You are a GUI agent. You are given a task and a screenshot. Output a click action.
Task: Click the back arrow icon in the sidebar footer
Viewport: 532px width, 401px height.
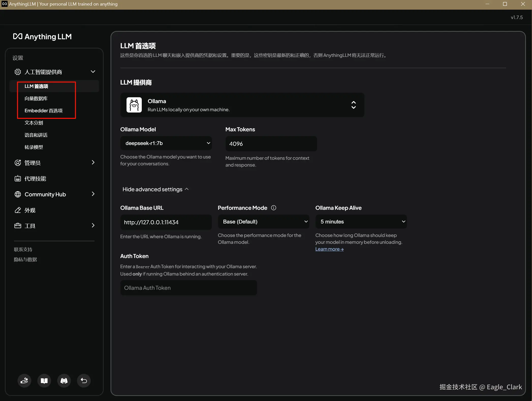pyautogui.click(x=84, y=380)
